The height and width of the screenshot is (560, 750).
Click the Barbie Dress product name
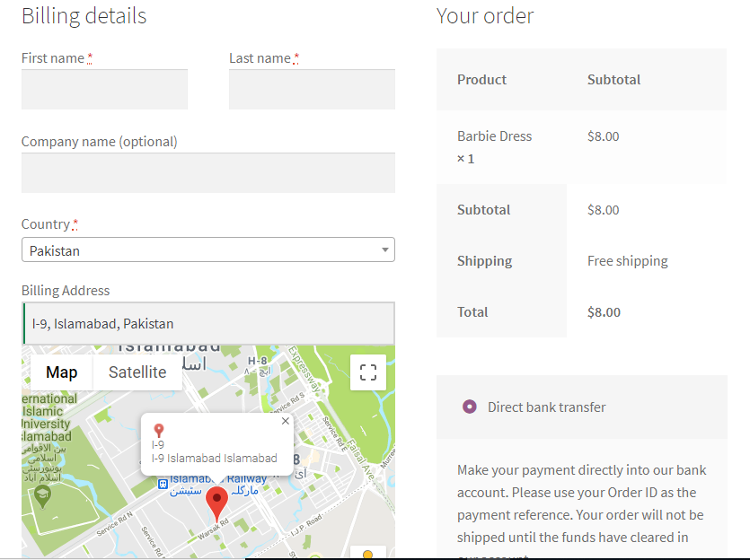coord(494,136)
